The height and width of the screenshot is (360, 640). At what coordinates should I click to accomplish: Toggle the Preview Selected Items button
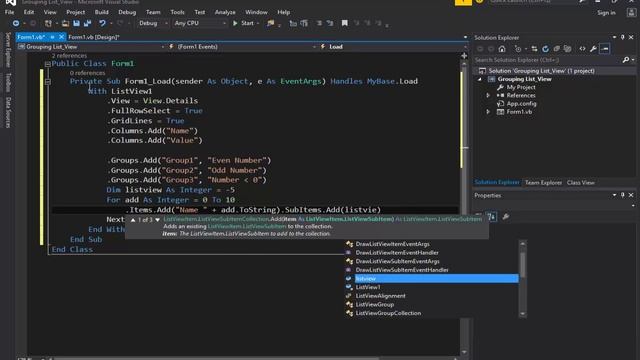(605, 49)
